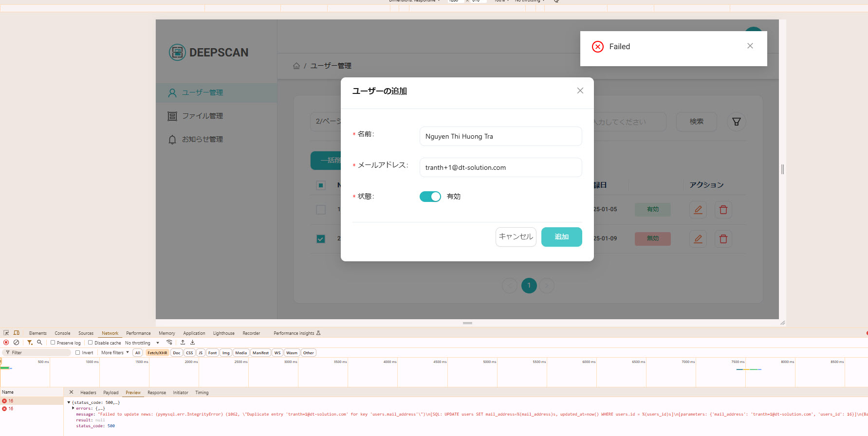Screen dimensions: 868x436
Task: Open the Response tab
Action: click(157, 393)
